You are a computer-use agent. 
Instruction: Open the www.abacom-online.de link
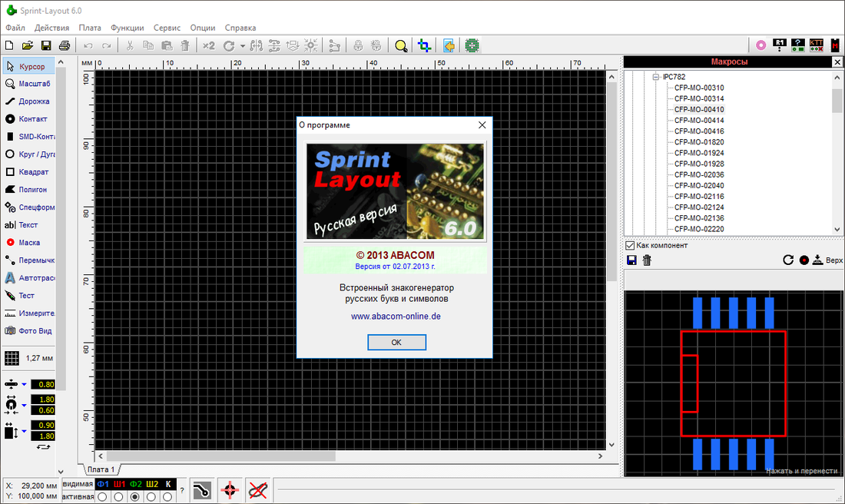pyautogui.click(x=395, y=316)
